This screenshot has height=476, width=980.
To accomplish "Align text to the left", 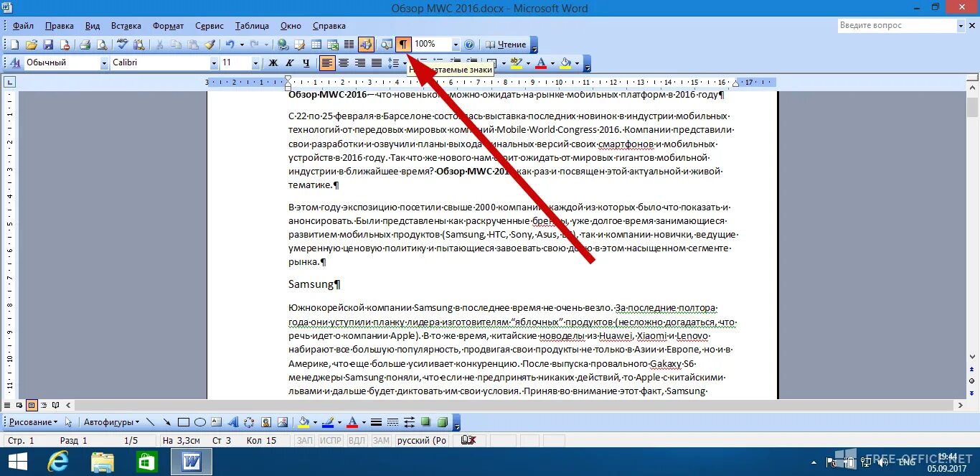I will click(327, 63).
